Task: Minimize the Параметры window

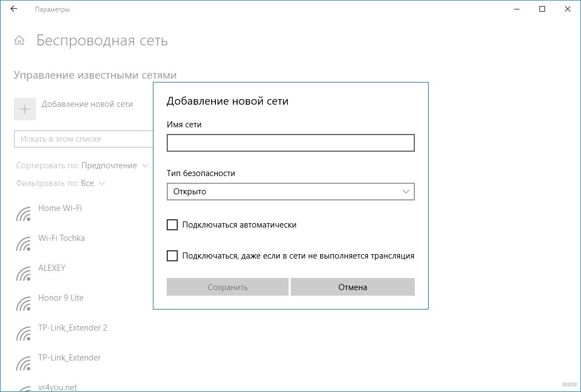Action: point(517,9)
